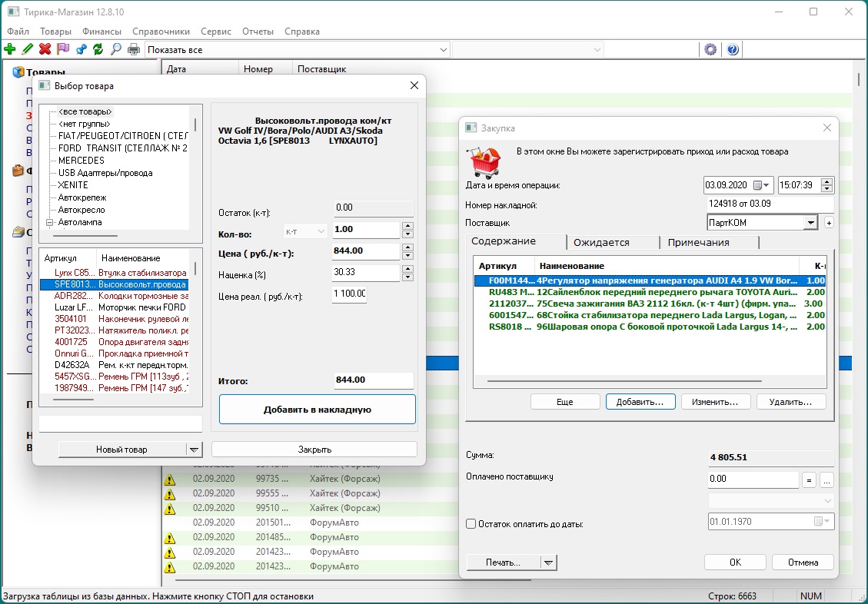Image resolution: width=868 pixels, height=604 pixels.
Task: Click OK in Закупка window
Action: [x=735, y=562]
